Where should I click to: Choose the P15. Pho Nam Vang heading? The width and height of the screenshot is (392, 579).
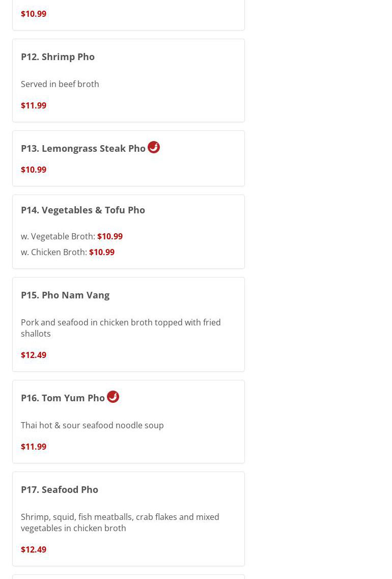[x=65, y=295]
